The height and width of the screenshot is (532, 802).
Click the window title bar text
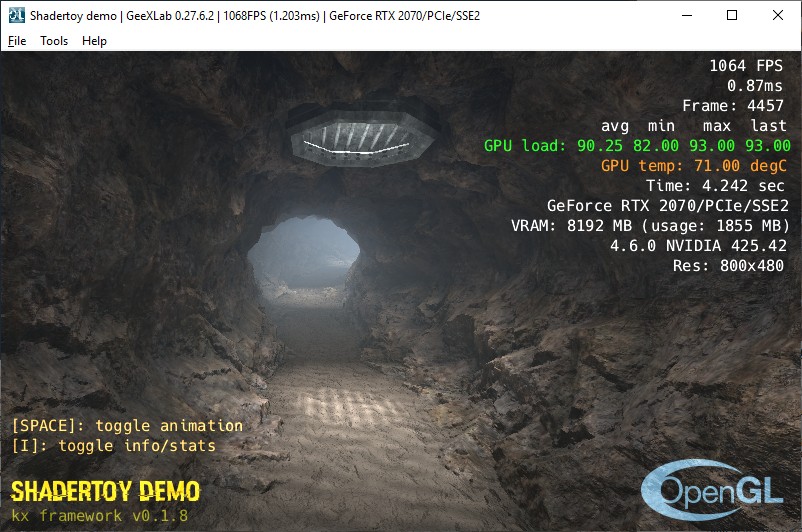point(255,16)
